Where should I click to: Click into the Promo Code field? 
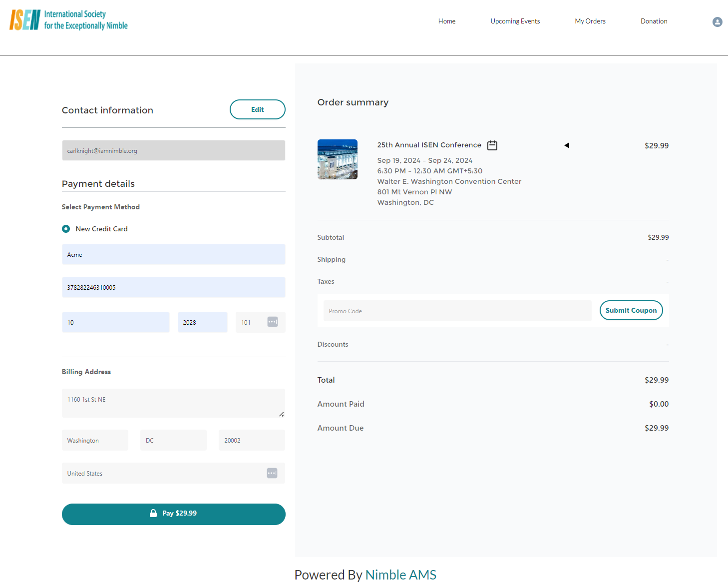(457, 311)
